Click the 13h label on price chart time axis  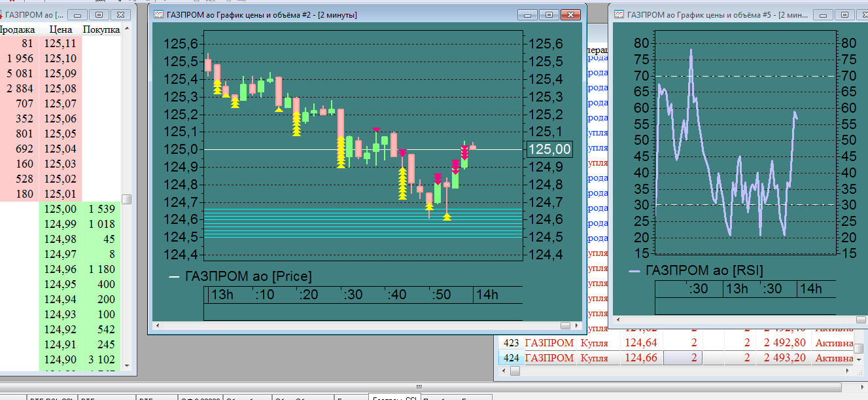point(222,295)
